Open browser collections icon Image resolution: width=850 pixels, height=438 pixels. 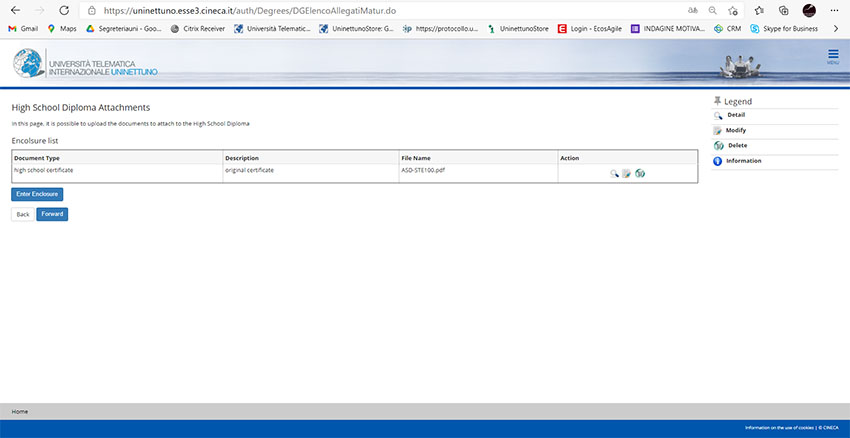click(783, 10)
